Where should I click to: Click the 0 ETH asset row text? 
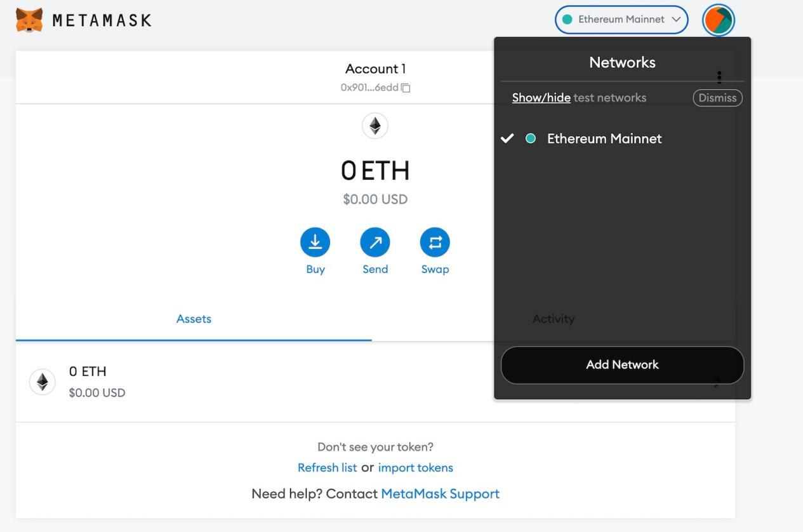pos(88,371)
